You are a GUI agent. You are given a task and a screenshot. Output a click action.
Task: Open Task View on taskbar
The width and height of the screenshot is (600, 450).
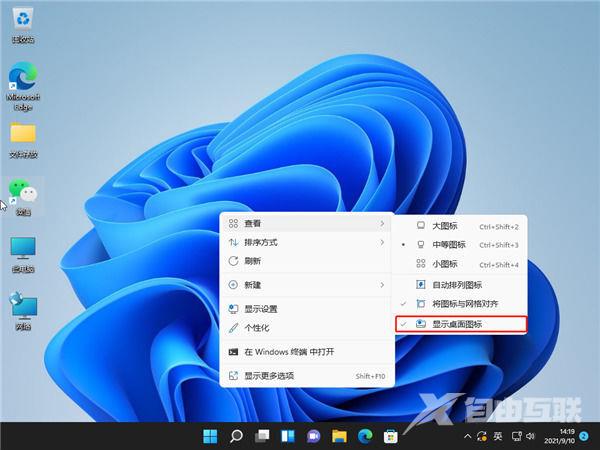pos(262,436)
